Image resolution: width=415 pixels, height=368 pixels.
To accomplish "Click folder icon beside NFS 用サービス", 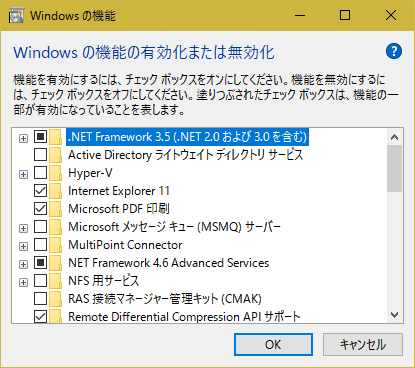I will 55,281.
